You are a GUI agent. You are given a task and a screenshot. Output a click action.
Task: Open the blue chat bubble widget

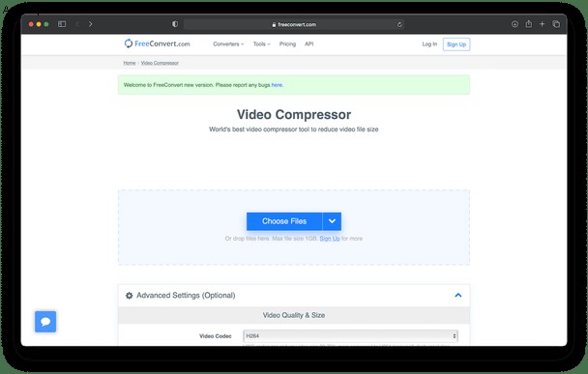(x=45, y=322)
